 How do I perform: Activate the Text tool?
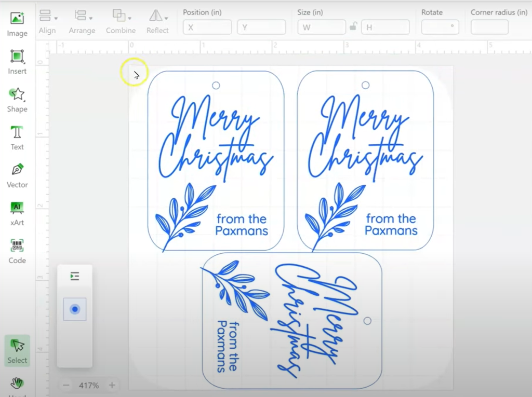point(17,137)
